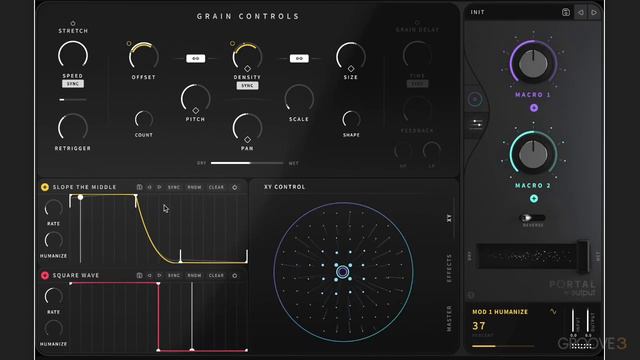Open Square Wave settings gear
The image size is (640, 360).
(235, 276)
